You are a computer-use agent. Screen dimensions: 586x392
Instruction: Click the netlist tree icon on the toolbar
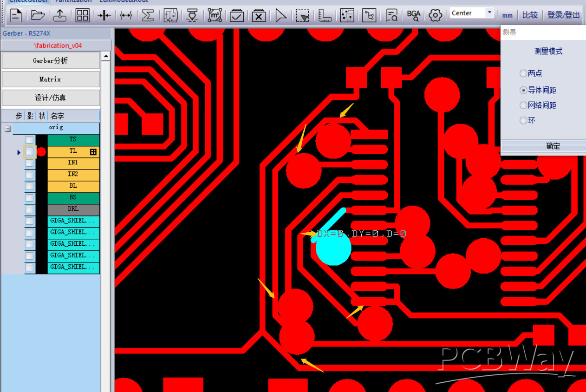coord(369,15)
